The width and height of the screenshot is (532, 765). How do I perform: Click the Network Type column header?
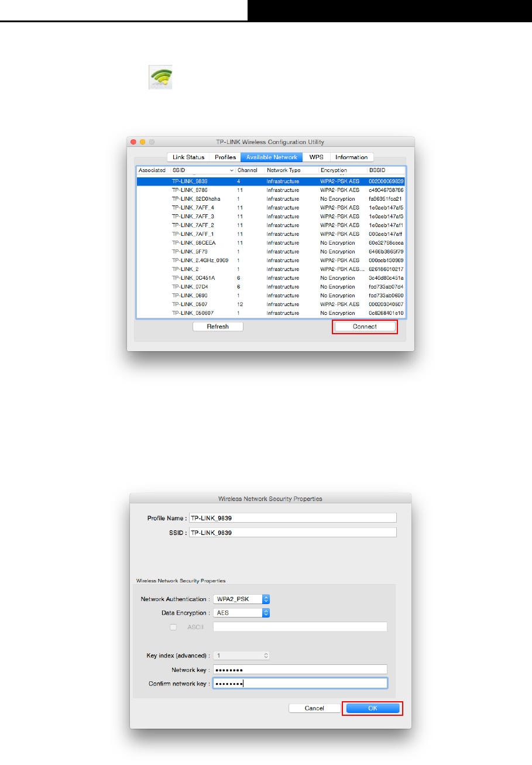click(x=291, y=170)
